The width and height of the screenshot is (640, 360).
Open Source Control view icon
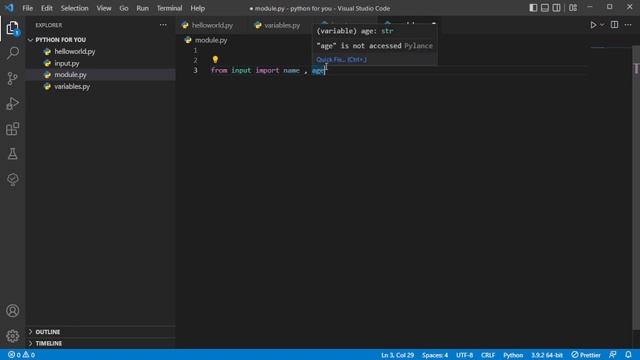(x=13, y=78)
